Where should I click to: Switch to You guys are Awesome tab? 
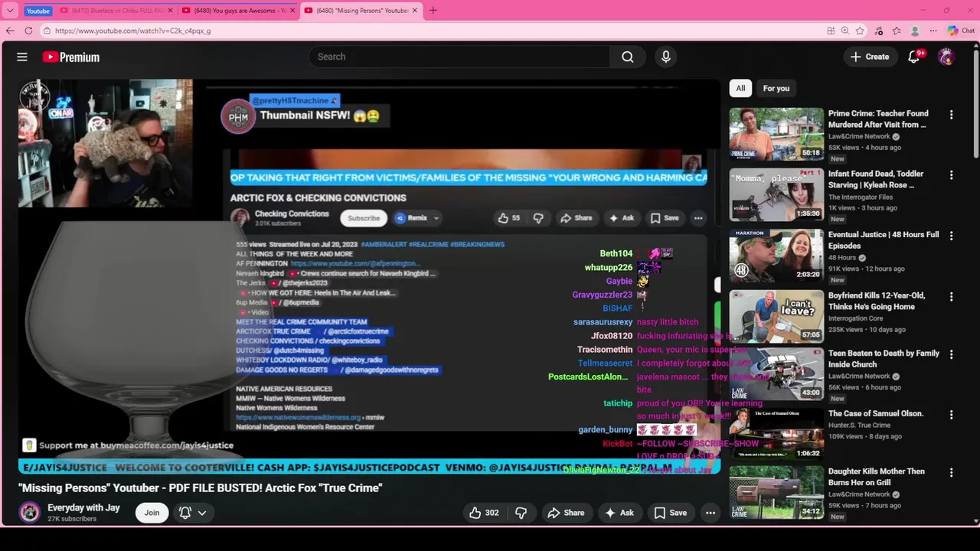click(x=240, y=11)
